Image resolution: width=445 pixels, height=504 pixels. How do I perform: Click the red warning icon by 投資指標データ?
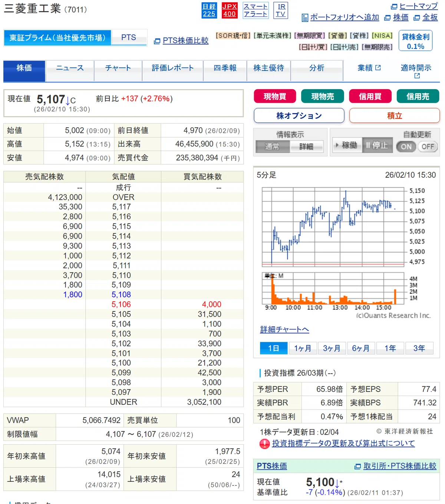click(x=265, y=444)
